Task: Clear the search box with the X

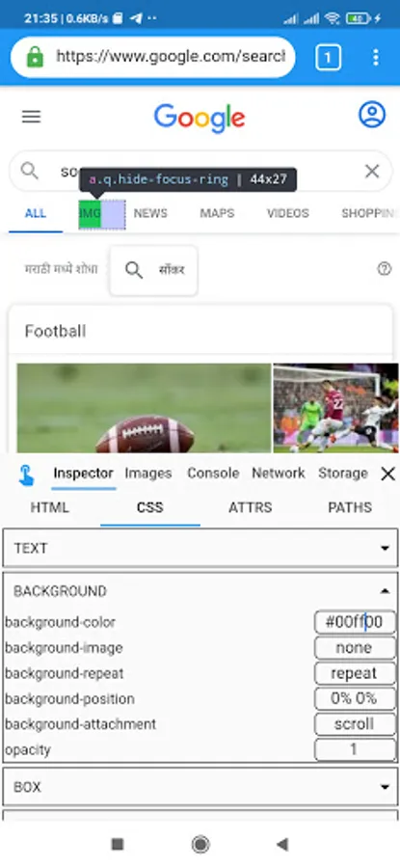Action: pos(372,172)
